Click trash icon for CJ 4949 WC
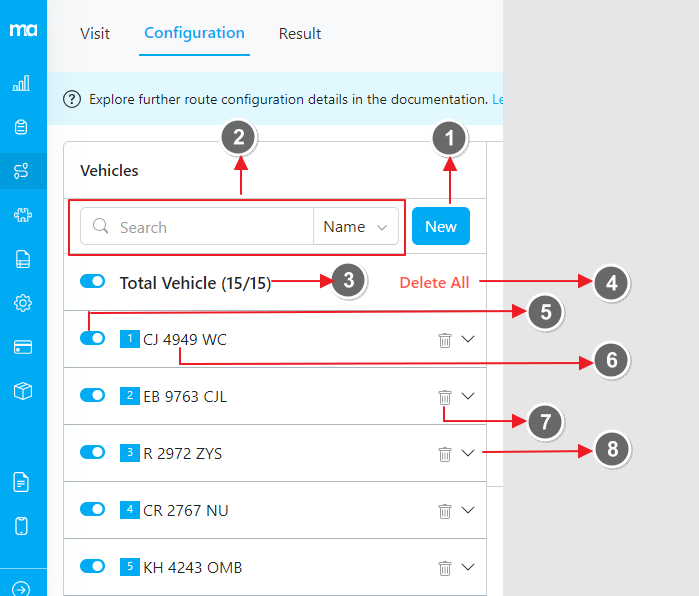 (x=445, y=340)
